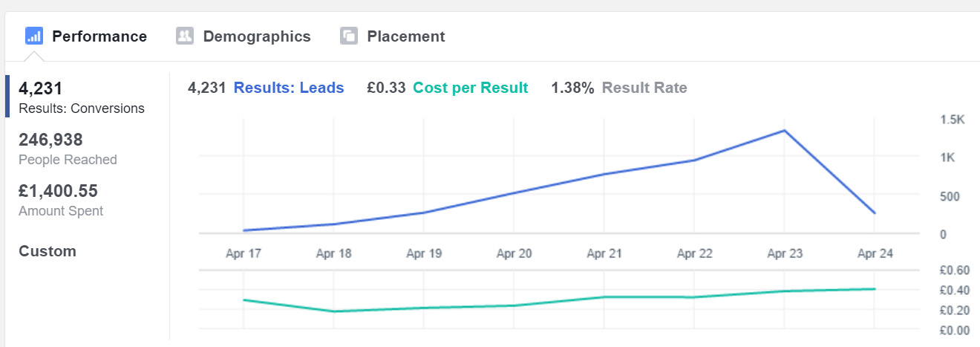Choose the Custom metric option
The height and width of the screenshot is (347, 980).
(x=48, y=251)
